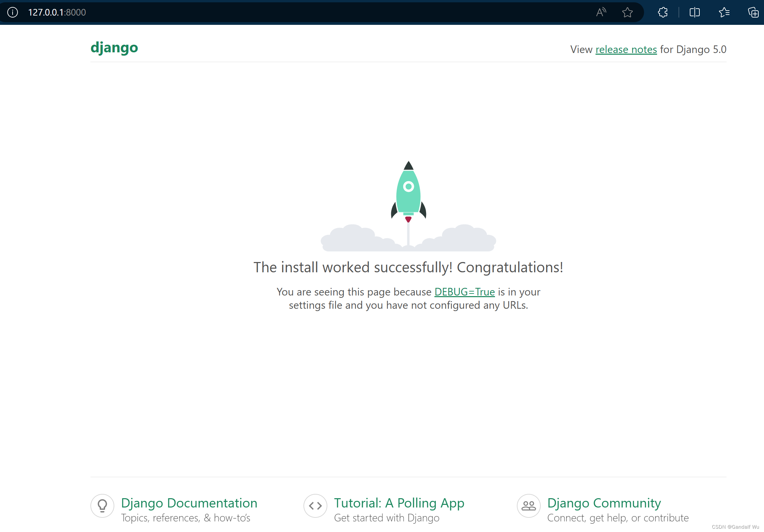Visit the Django Community link
Screen dimensions: 764x532
[x=604, y=503]
